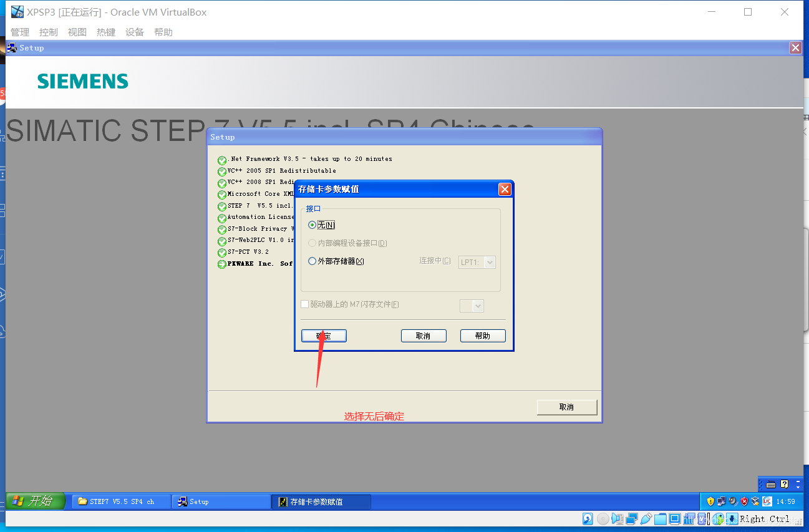
Task: Select the 内部编程设备接口(D) radio option
Action: (x=312, y=243)
